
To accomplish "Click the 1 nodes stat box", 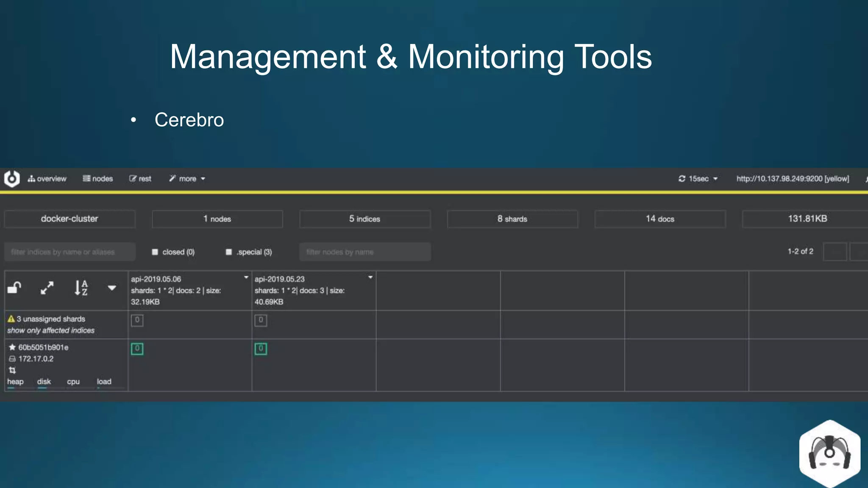I will coord(217,219).
